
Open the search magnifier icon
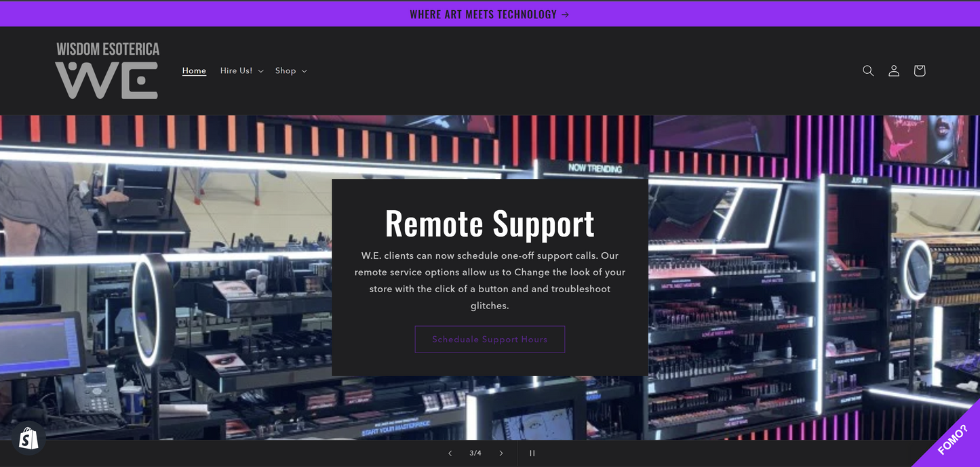[867, 70]
